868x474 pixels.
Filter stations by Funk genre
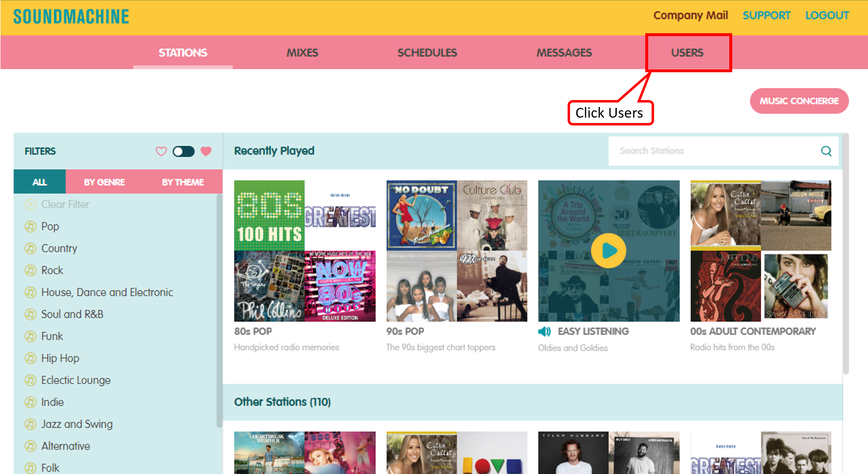(52, 336)
